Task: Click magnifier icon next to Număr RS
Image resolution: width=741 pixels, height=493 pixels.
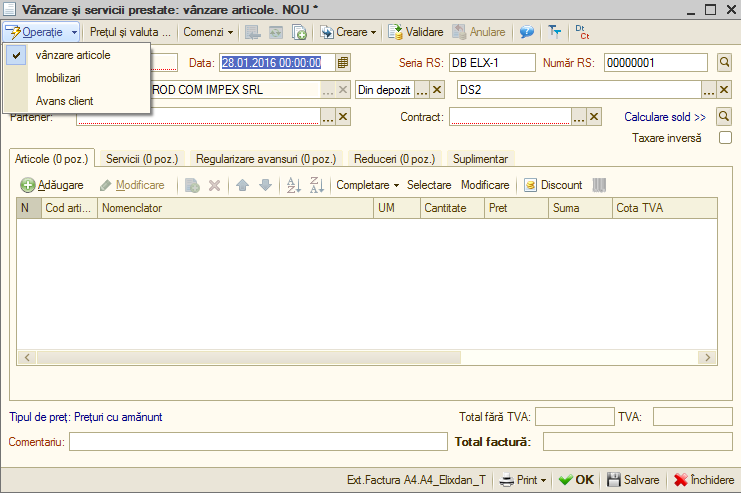Action: pyautogui.click(x=724, y=62)
